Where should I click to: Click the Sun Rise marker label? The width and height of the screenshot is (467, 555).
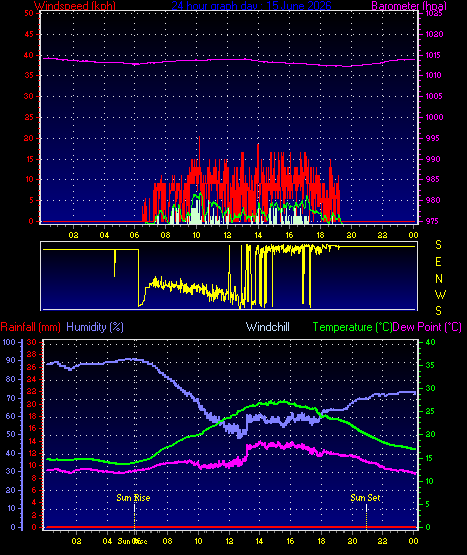[133, 498]
